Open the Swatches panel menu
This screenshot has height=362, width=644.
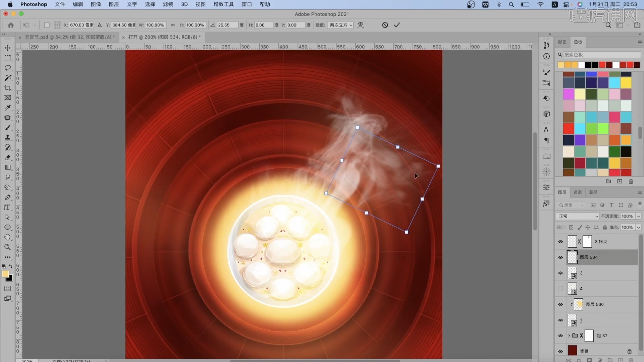pyautogui.click(x=639, y=42)
